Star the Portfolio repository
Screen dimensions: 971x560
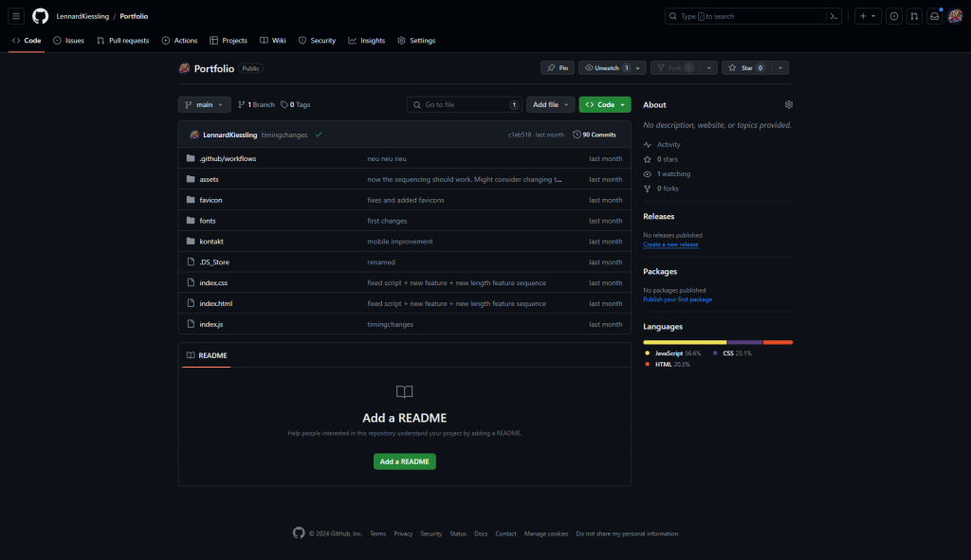point(746,68)
